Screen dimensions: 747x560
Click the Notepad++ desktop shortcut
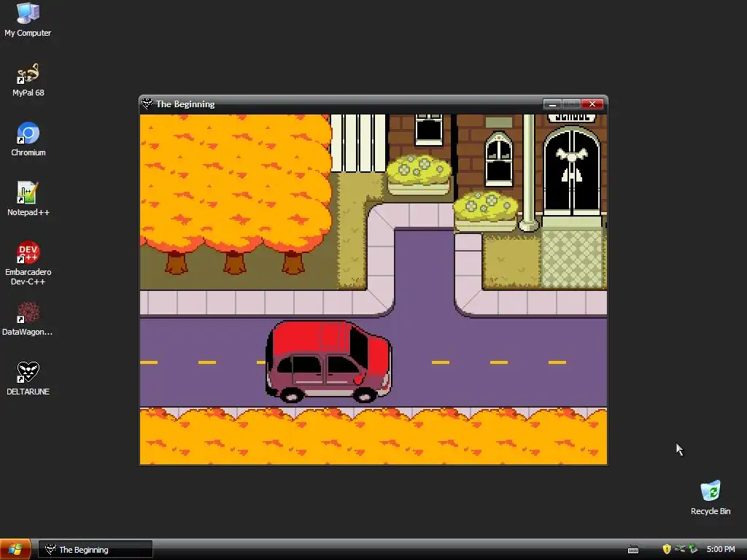(28, 200)
